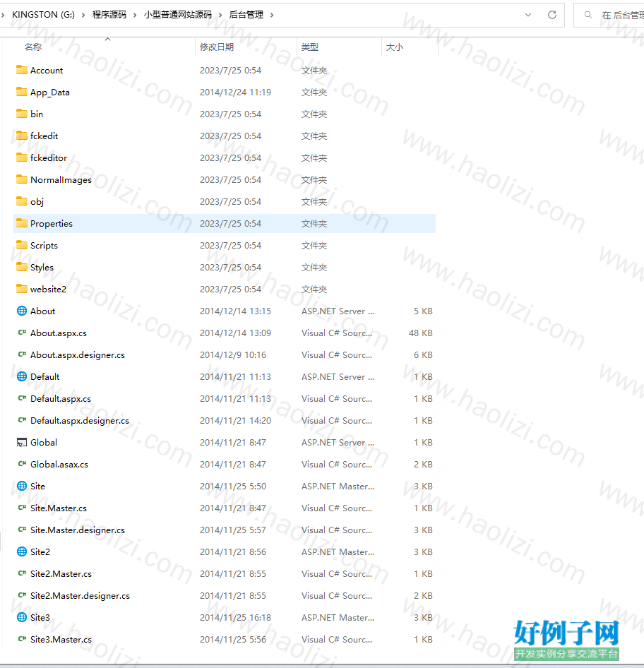Screen dimensions: 644x668
Task: Select the Site3.Master.cs file name
Action: coord(61,640)
